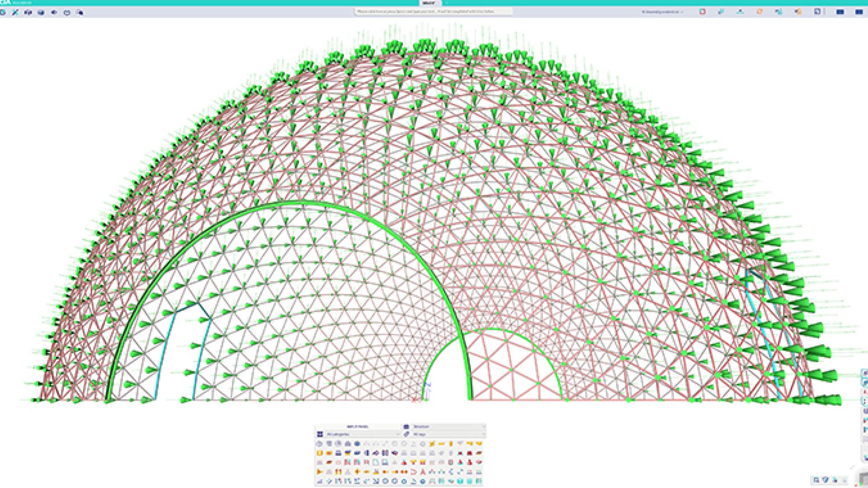Expand the Structure dropdown in the input panel
Viewport: 868px width, 488px height.
[448, 426]
